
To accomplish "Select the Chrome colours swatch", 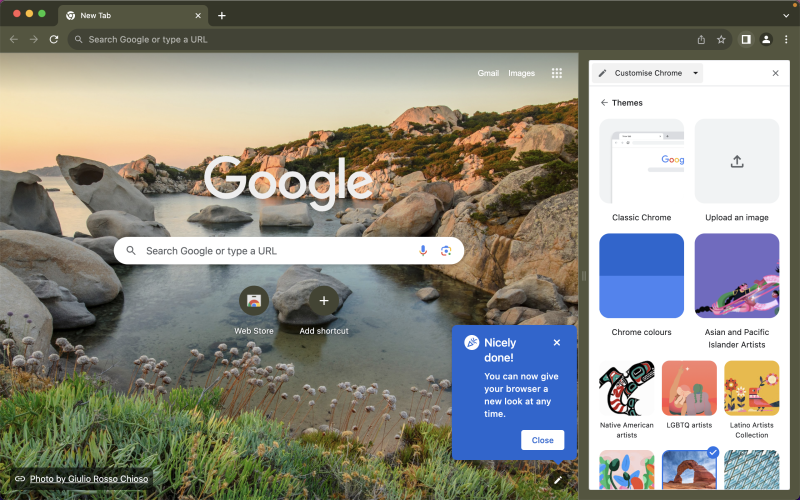I will 641,276.
